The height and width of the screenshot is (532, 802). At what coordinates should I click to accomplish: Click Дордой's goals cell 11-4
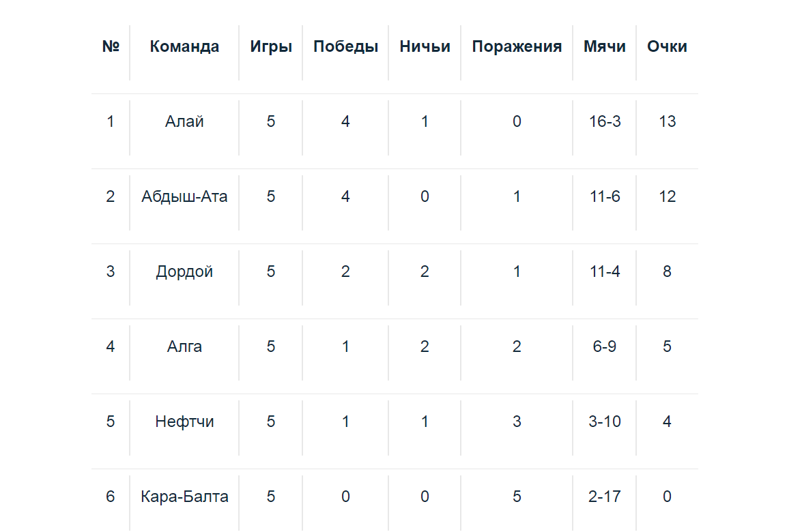click(605, 271)
